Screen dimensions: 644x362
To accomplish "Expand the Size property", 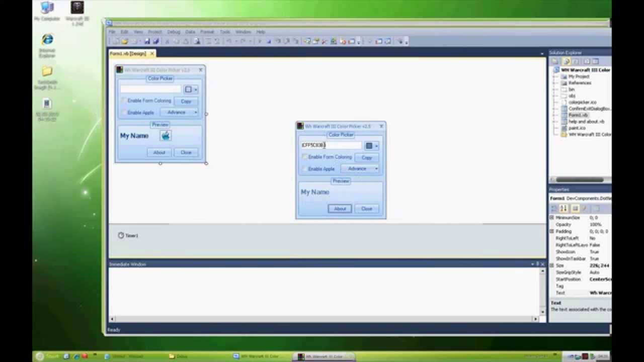I will point(552,265).
